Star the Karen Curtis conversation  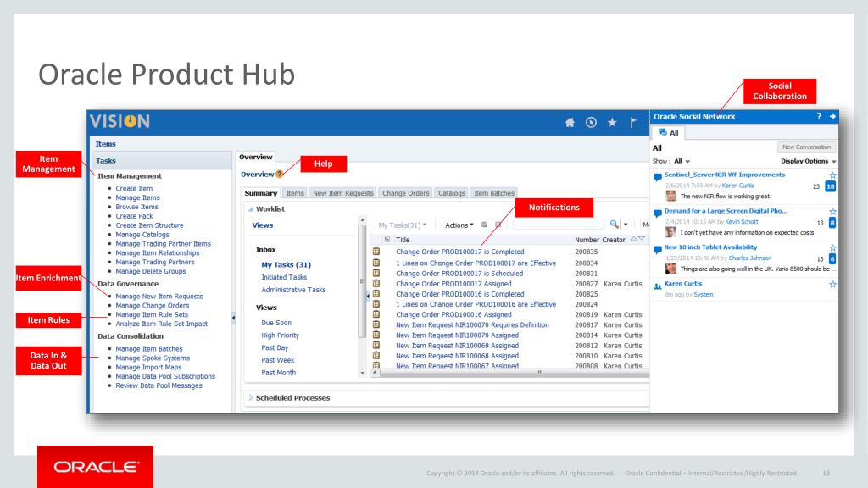[x=832, y=284]
